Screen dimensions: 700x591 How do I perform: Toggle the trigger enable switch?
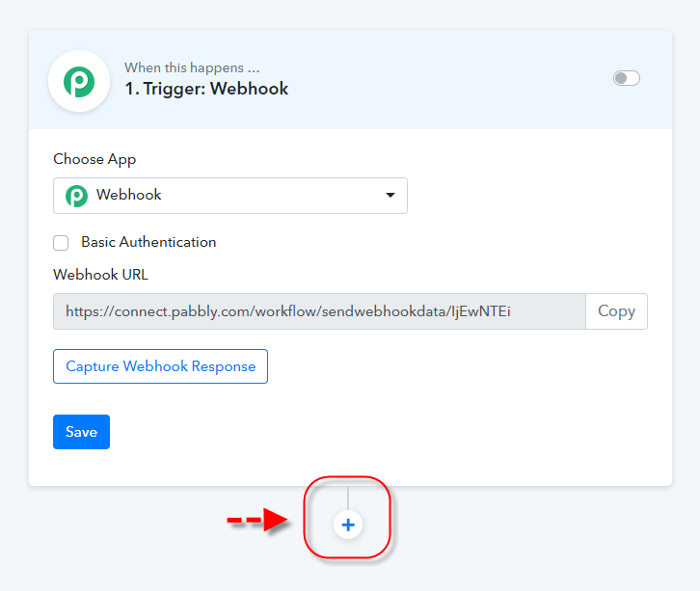click(x=627, y=78)
